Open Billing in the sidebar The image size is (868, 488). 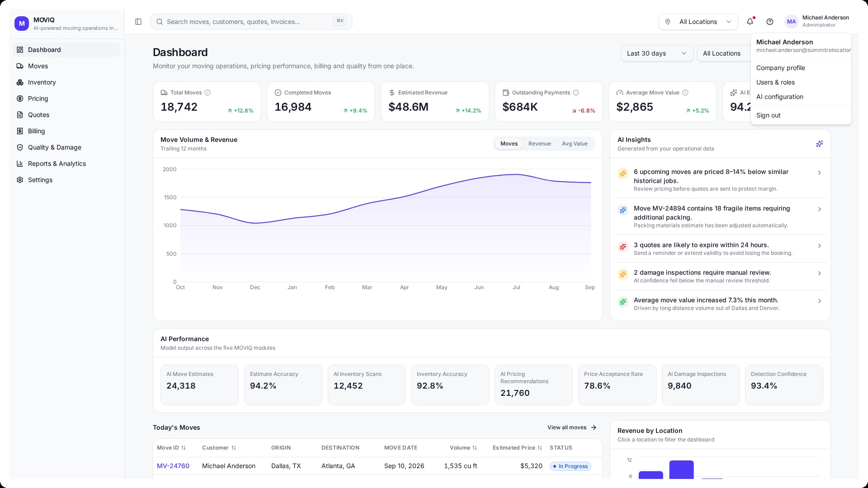66,131
